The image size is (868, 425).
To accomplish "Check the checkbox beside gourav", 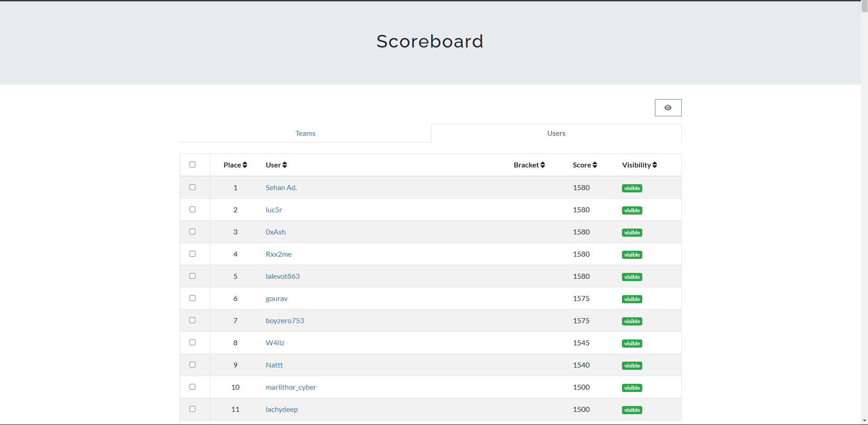I will pos(193,298).
